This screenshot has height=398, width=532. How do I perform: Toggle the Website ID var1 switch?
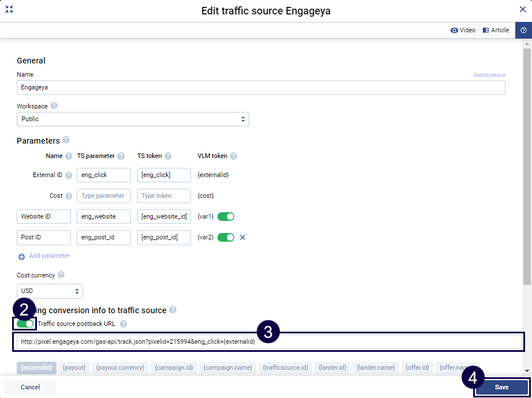pyautogui.click(x=226, y=217)
